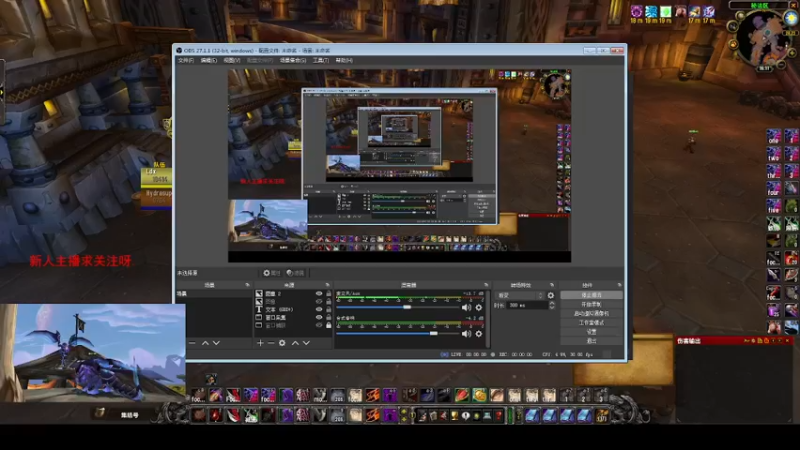The height and width of the screenshot is (450, 800).
Task: Open the 淡变 transition type dropdown
Action: pos(519,295)
